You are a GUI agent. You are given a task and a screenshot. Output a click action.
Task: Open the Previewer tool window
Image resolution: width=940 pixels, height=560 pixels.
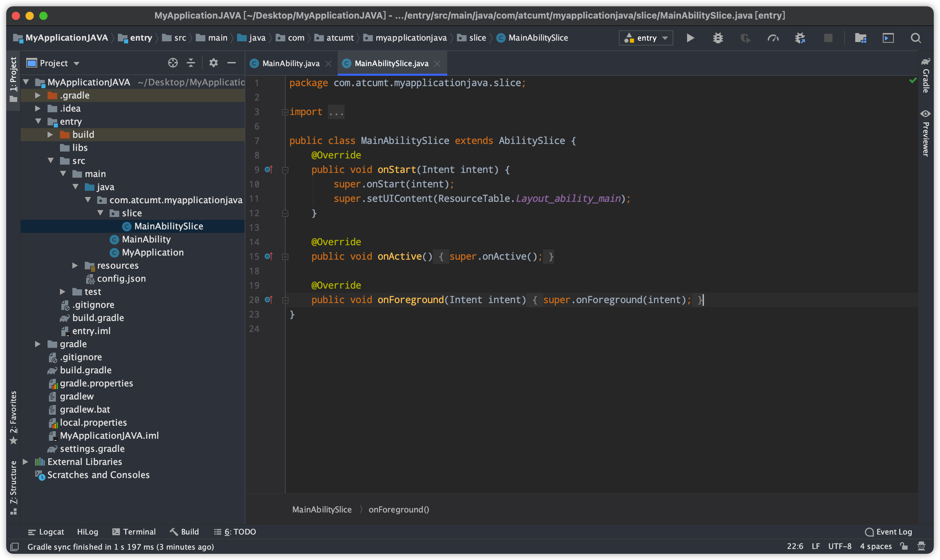pos(926,133)
